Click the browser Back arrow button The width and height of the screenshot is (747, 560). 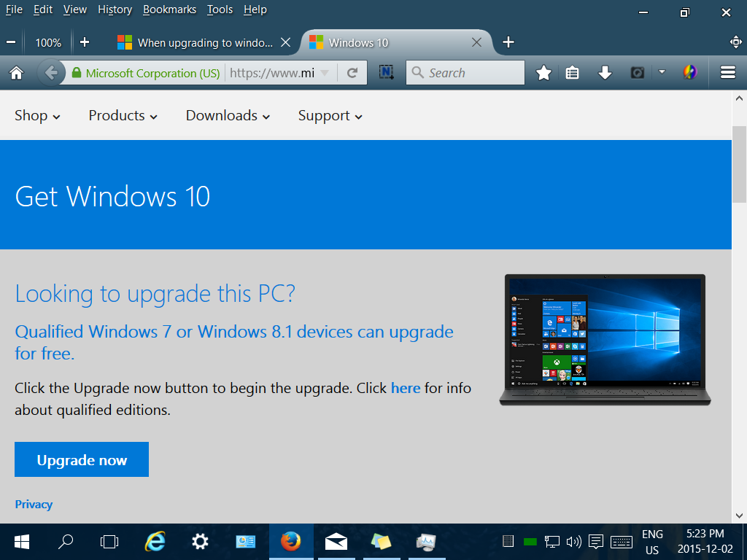(50, 73)
